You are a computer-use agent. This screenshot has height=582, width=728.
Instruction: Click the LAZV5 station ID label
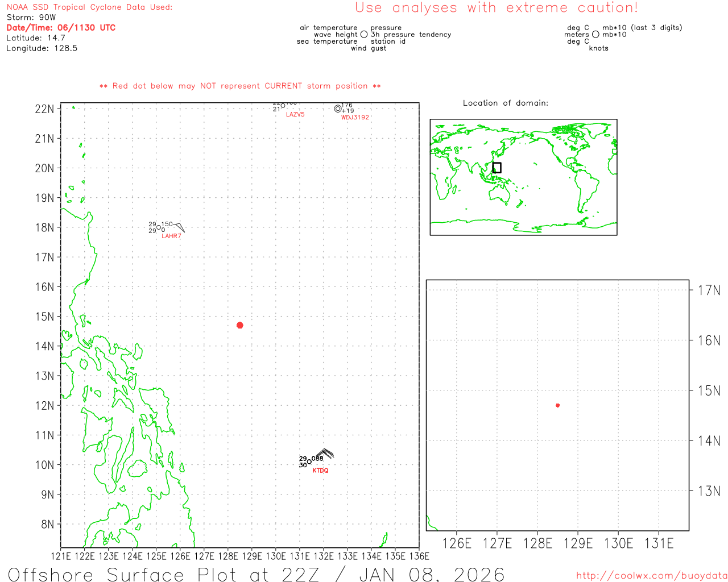point(295,115)
